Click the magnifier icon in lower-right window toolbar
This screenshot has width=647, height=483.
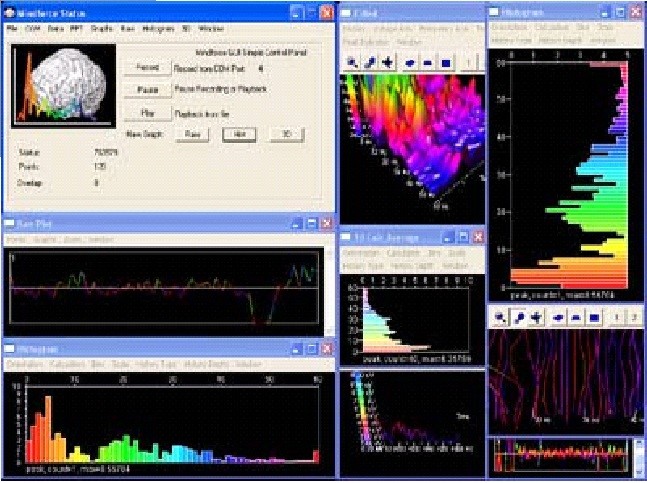click(x=501, y=317)
